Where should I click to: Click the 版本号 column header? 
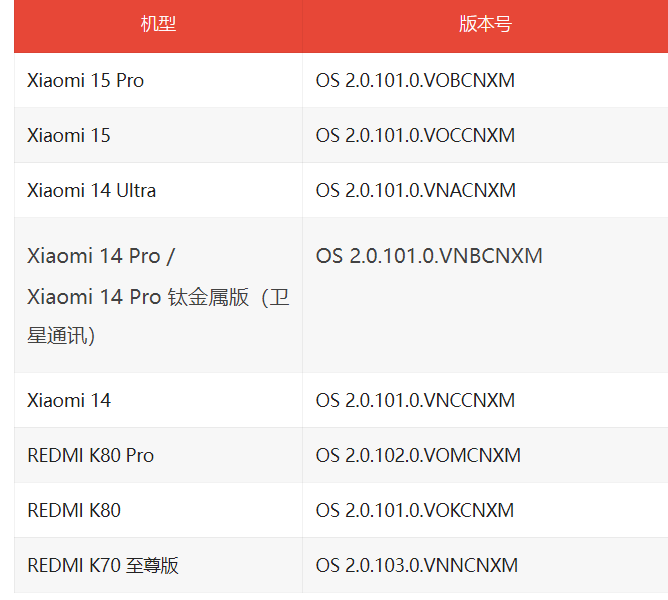click(485, 24)
